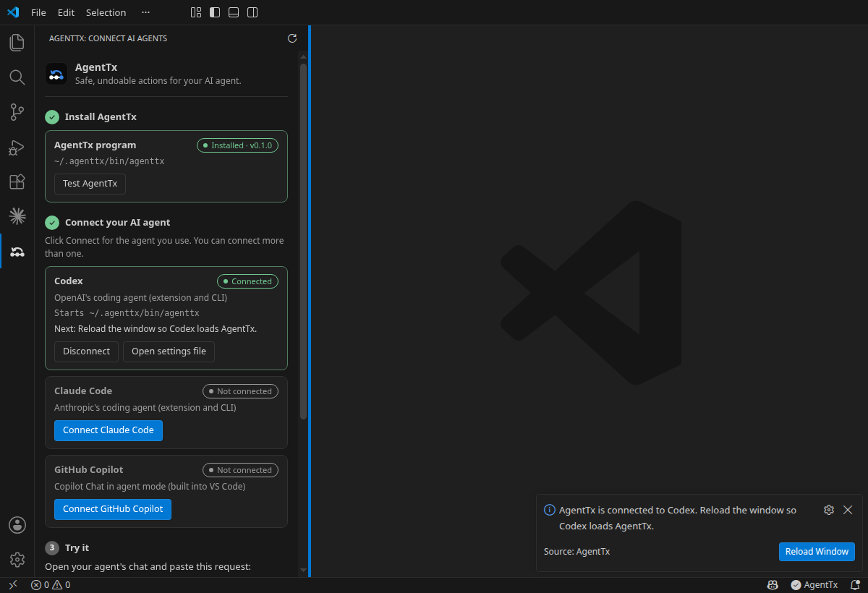Toggle bottom panel layout icon
The height and width of the screenshot is (593, 868).
point(234,12)
